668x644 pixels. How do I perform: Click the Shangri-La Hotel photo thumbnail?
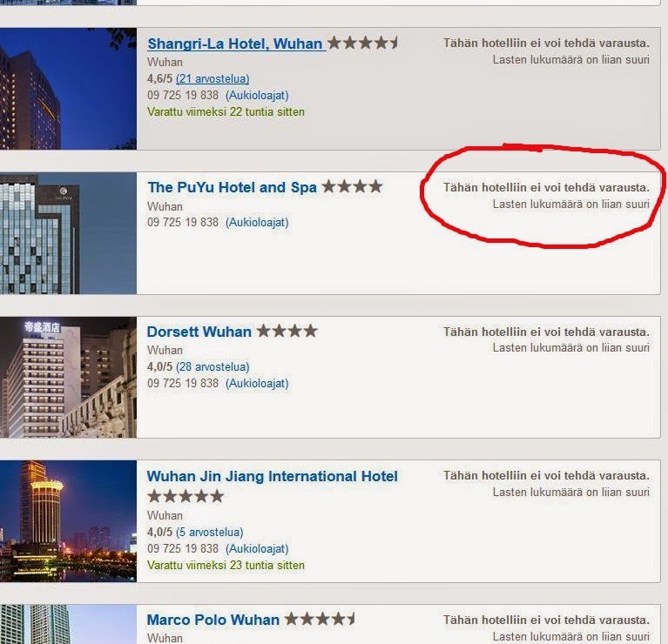(x=68, y=89)
